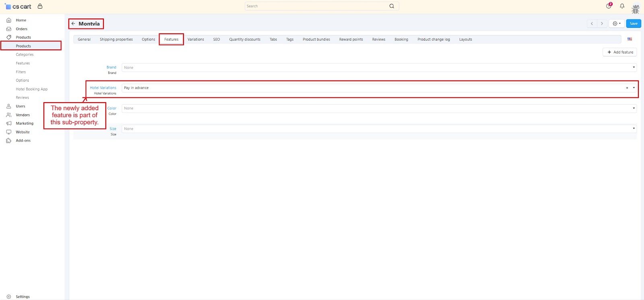Switch to the Variations tab
The height and width of the screenshot is (300, 644).
tap(196, 39)
